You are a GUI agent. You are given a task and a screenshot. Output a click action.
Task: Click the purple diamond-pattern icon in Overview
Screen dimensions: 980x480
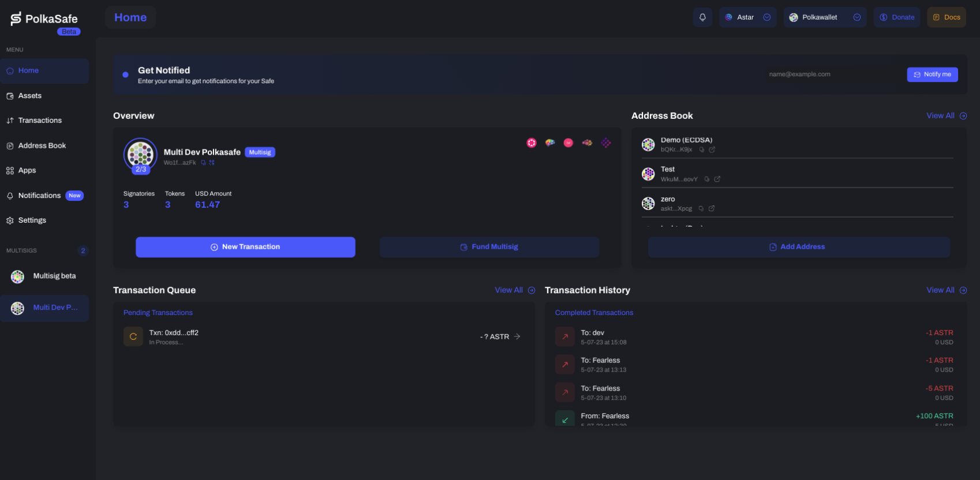[x=605, y=142]
